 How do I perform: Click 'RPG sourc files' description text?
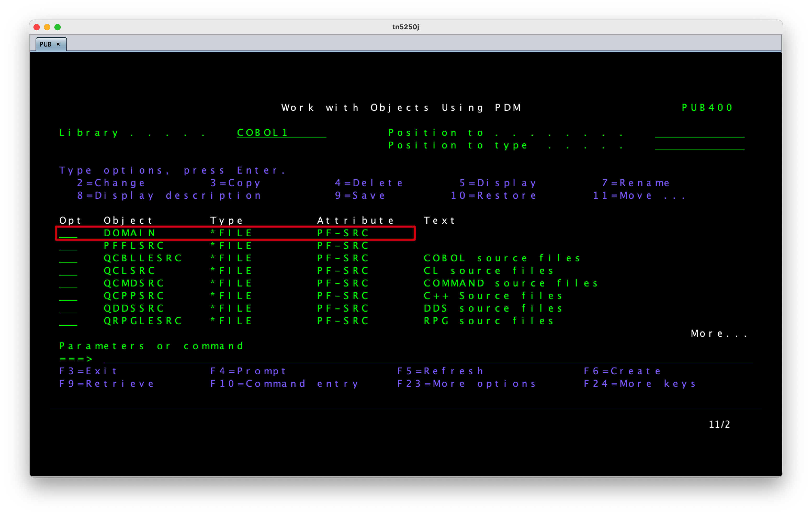coord(489,320)
